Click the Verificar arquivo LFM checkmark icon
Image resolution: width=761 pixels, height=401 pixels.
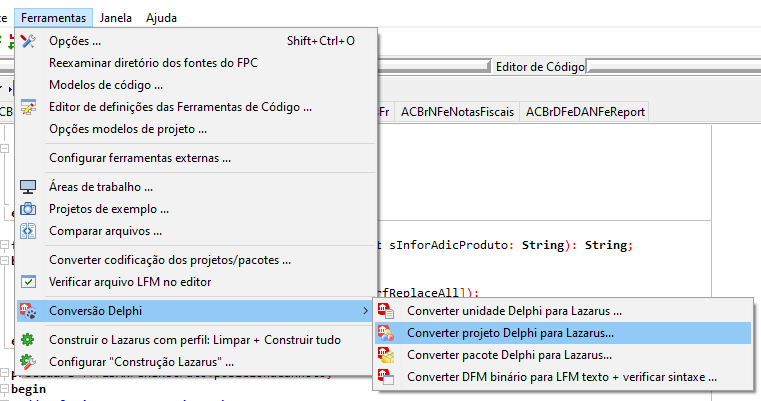tap(28, 282)
